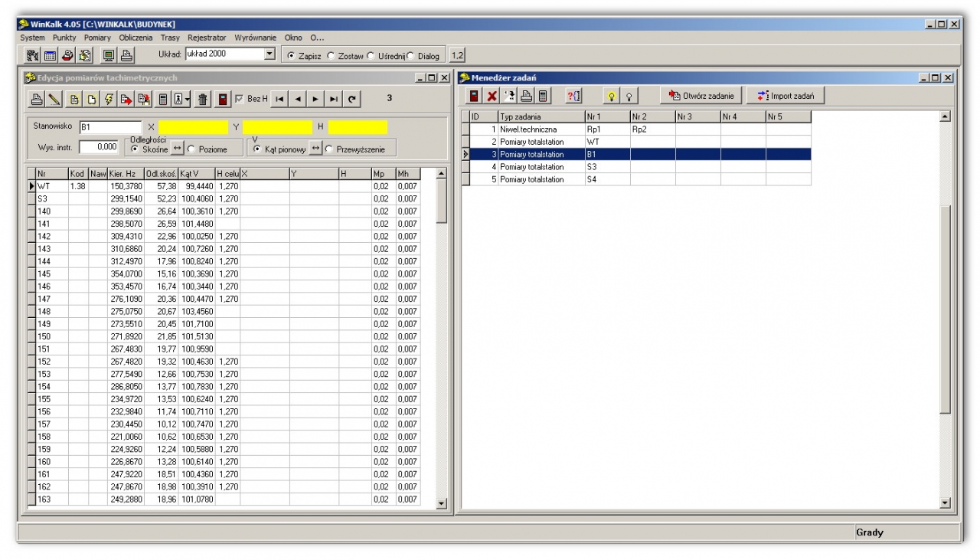Click the Menedżer zadań scroll-up arrow

click(x=946, y=116)
